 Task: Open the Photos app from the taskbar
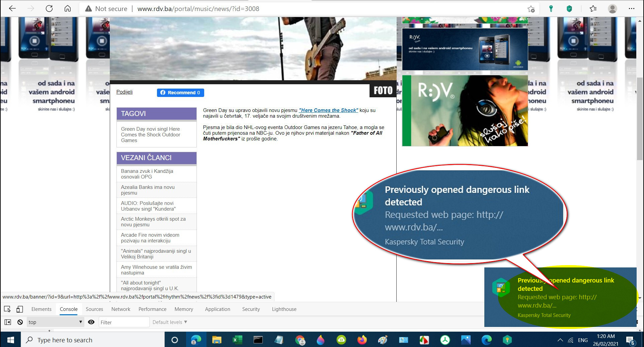coord(466,340)
